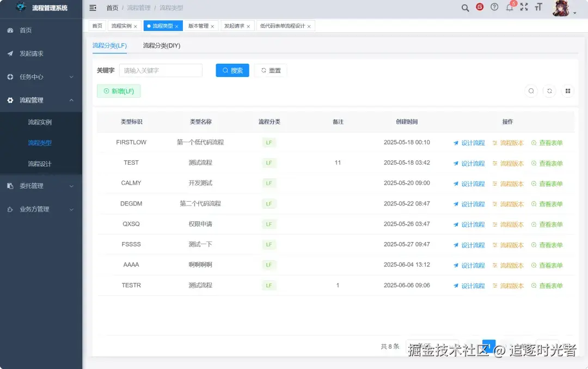
Task: Click 设计流程 for QXSQ row
Action: [469, 225]
